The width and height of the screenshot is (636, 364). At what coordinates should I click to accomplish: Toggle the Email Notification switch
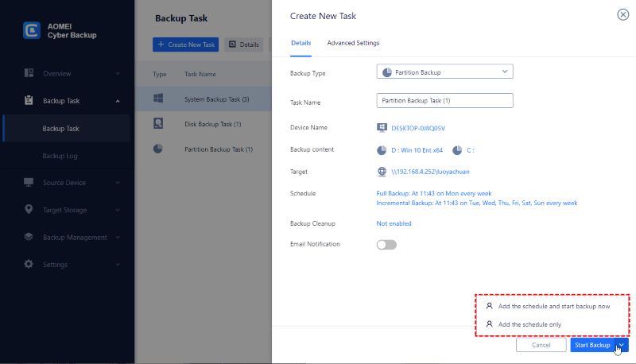[x=386, y=245]
